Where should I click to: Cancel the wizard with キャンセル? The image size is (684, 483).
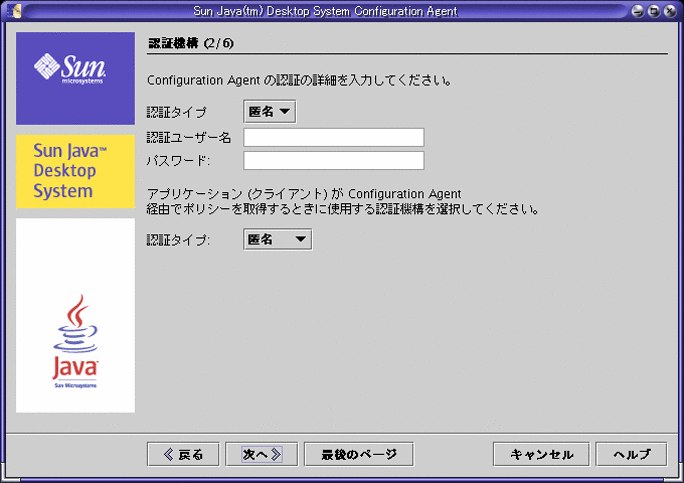(x=541, y=455)
